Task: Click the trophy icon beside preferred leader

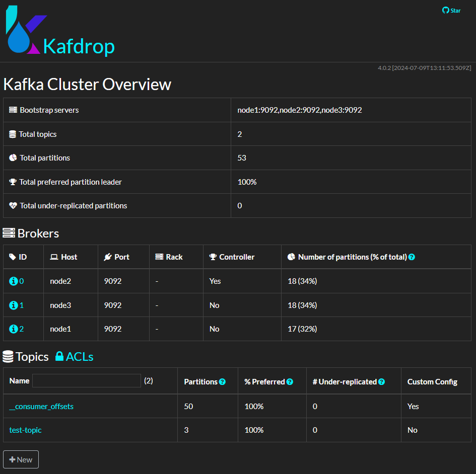Action: click(x=13, y=182)
